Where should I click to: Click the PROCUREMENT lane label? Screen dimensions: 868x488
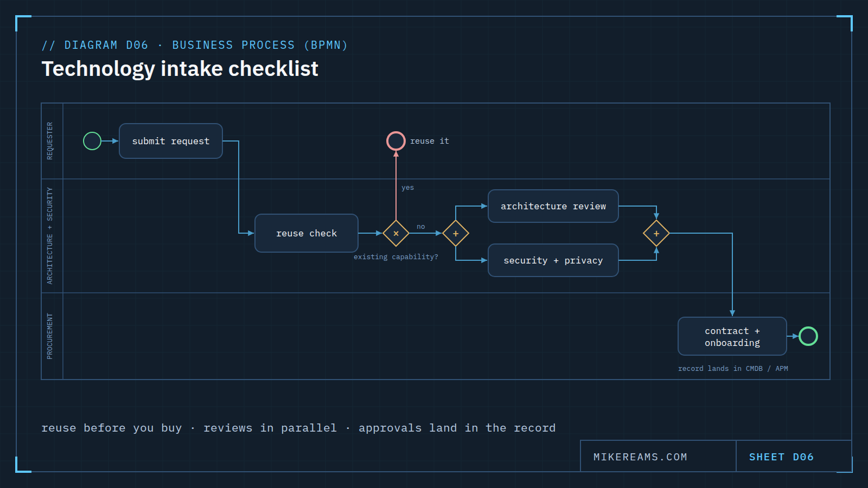click(50, 336)
